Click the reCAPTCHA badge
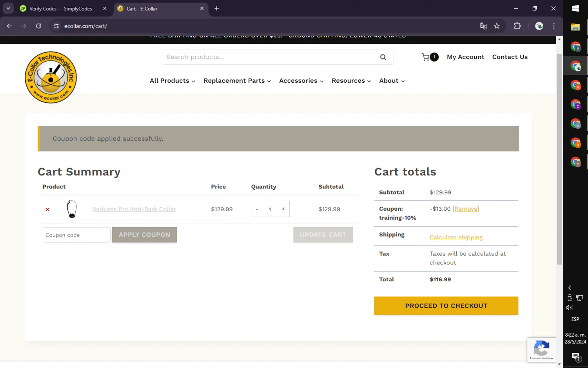Image resolution: width=588 pixels, height=368 pixels. point(541,350)
